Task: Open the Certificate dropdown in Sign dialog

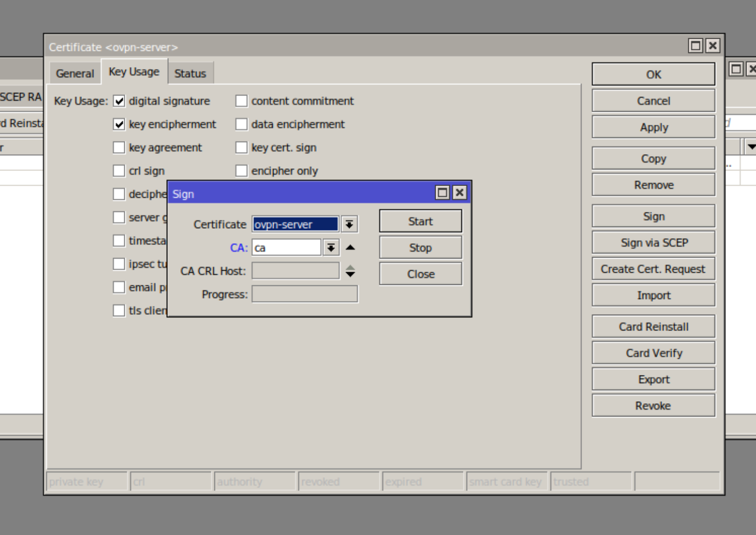Action: 349,224
